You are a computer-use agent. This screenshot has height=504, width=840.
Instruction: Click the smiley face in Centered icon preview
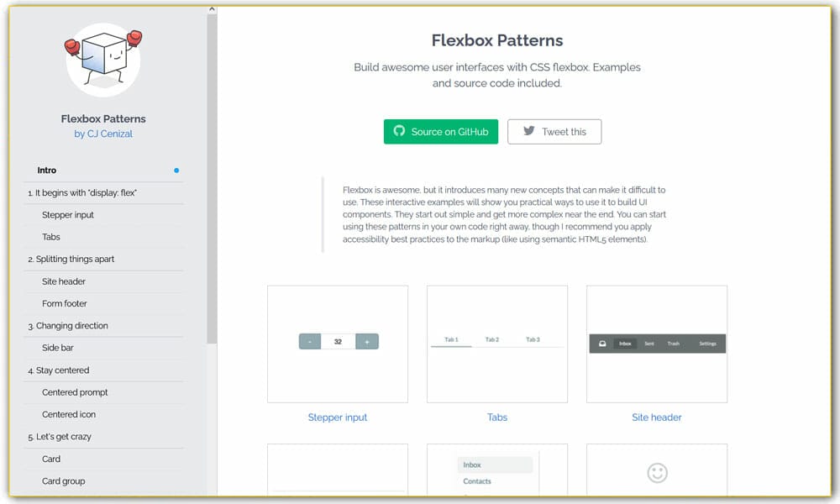point(657,473)
